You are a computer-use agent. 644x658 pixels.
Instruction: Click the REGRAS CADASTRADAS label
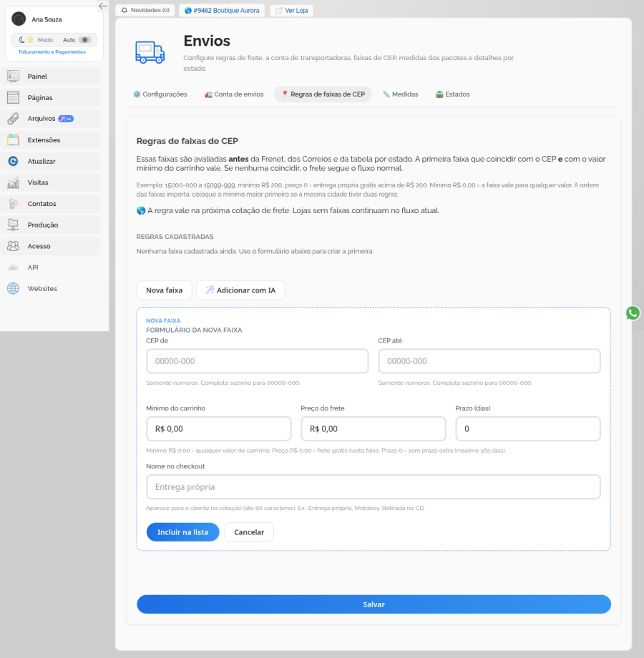pyautogui.click(x=175, y=237)
